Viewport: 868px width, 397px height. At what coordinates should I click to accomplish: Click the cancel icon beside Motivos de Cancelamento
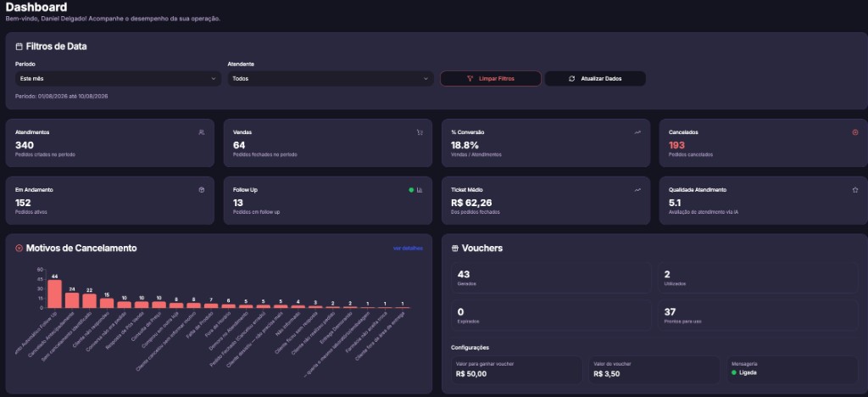tap(19, 249)
